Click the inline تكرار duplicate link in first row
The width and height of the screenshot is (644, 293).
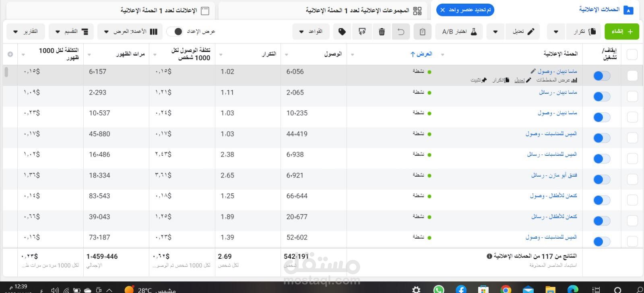(x=501, y=80)
